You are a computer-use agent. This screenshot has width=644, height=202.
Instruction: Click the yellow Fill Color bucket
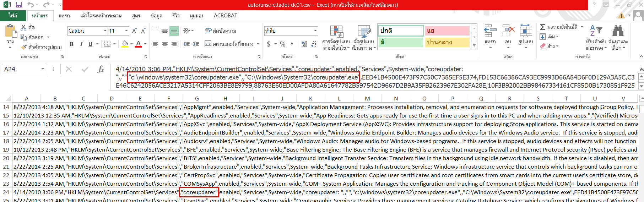click(x=125, y=44)
